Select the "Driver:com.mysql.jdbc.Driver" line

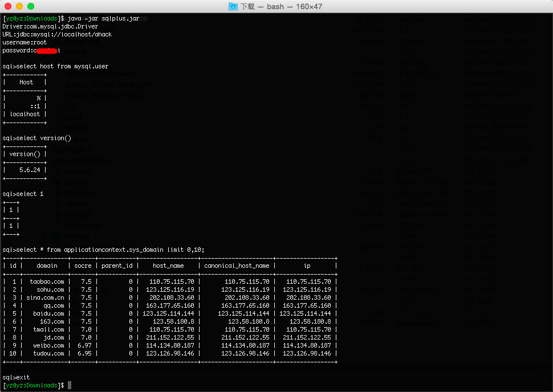50,26
